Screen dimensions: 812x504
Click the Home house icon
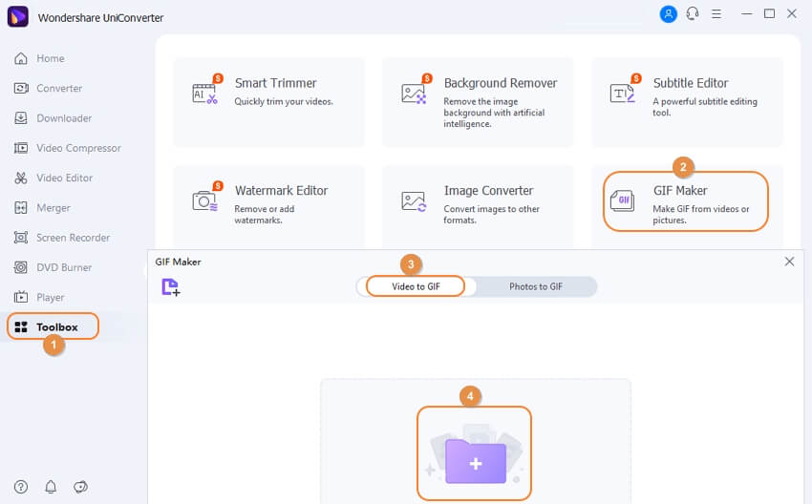(x=21, y=58)
